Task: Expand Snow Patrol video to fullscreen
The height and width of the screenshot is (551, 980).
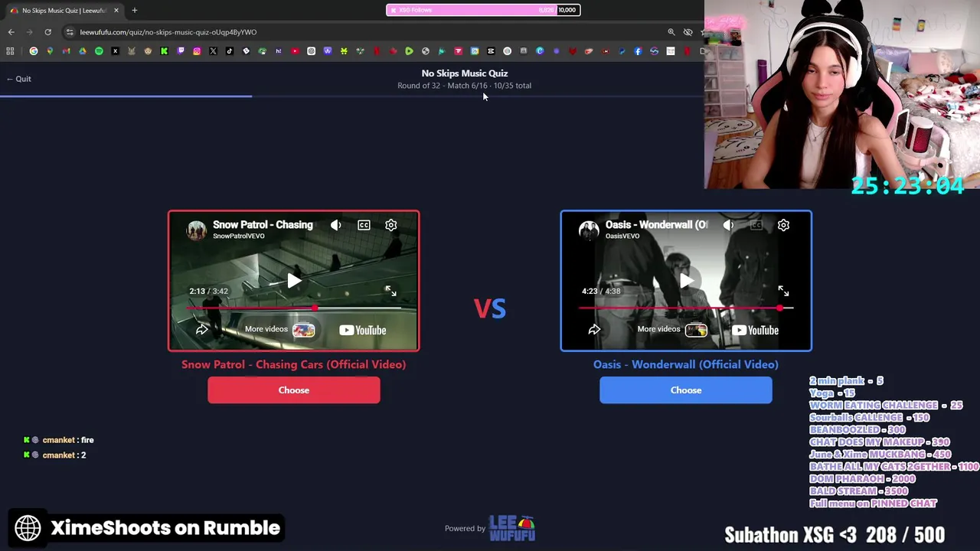Action: tap(390, 291)
